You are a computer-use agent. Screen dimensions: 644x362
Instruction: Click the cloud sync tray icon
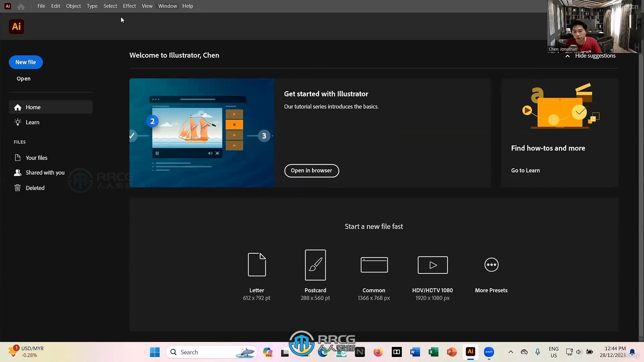(524, 352)
